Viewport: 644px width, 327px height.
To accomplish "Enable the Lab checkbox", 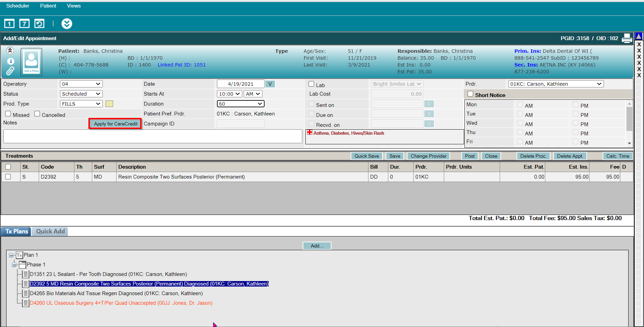I will pyautogui.click(x=312, y=84).
